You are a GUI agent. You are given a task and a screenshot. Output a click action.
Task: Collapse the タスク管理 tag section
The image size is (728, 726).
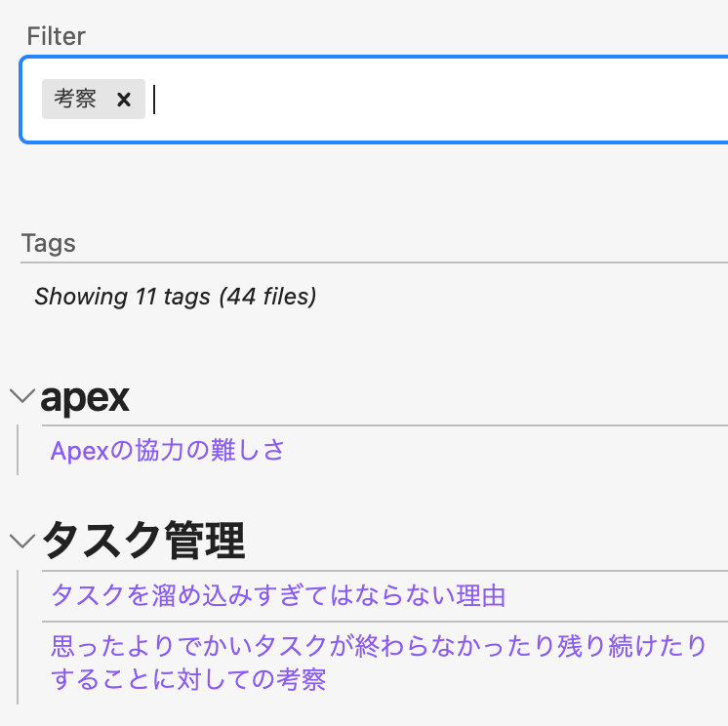(x=21, y=542)
